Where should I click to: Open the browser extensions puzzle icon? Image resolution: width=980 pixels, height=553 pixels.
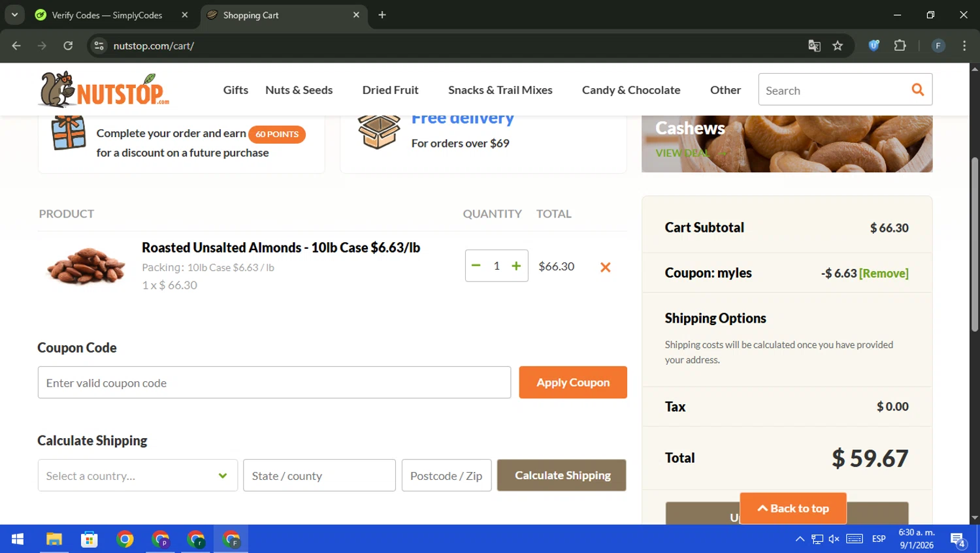pos(900,46)
